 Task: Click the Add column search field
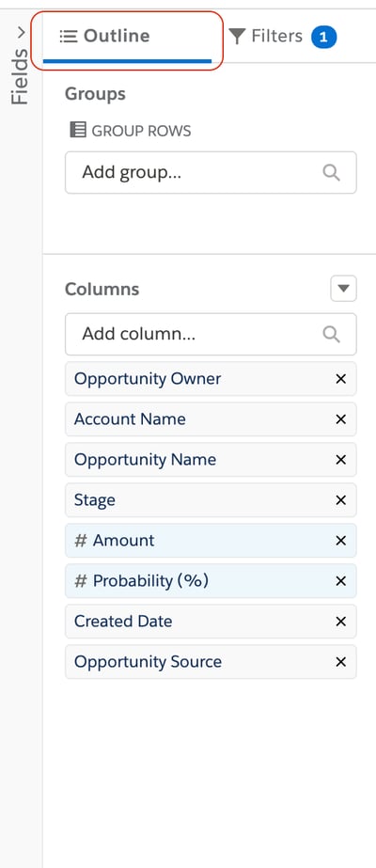pyautogui.click(x=211, y=335)
